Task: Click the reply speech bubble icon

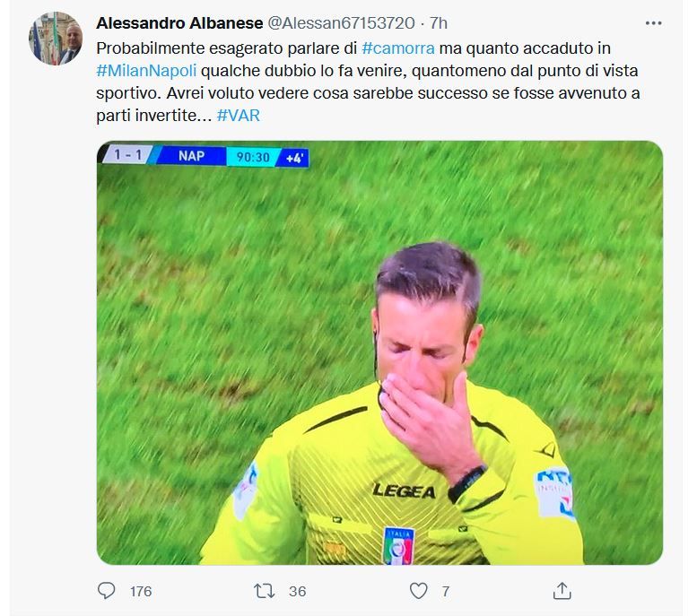Action: point(106,591)
